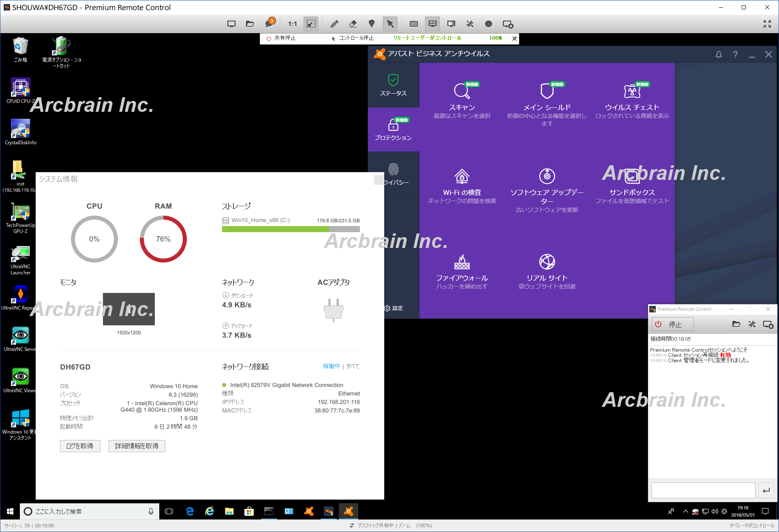Viewport: 779px width, 532px height.
Task: Open the サンドボックス tile
Action: [632, 186]
